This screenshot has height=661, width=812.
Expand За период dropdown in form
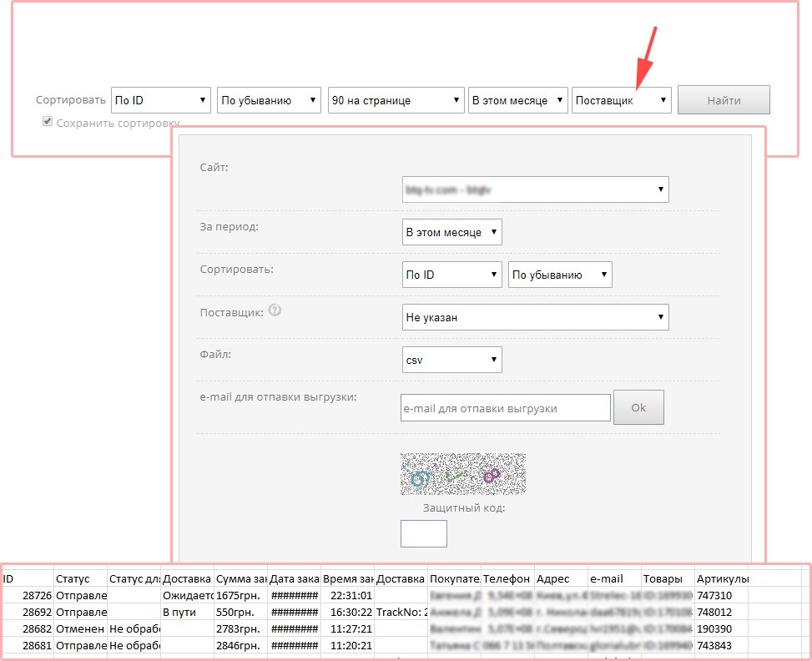[451, 232]
